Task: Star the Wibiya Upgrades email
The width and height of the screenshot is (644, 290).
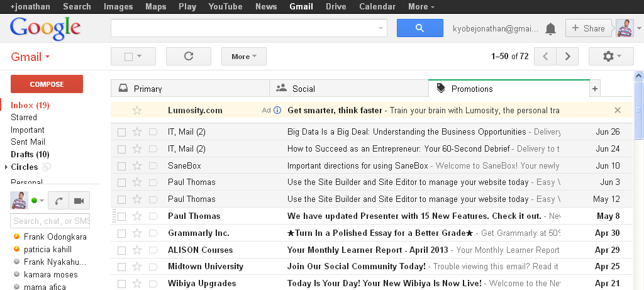Action: 137,284
